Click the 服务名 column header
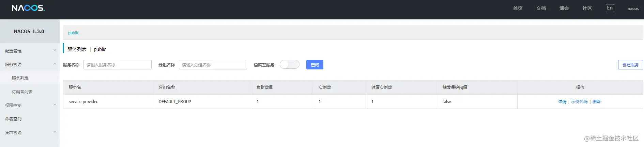Screen dimensions: 644x147 click(x=108, y=87)
